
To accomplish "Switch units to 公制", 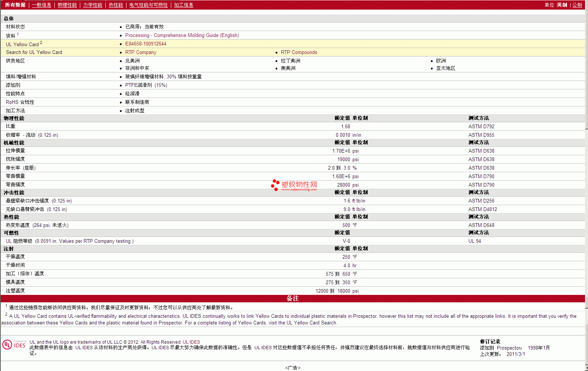I will 577,5.
